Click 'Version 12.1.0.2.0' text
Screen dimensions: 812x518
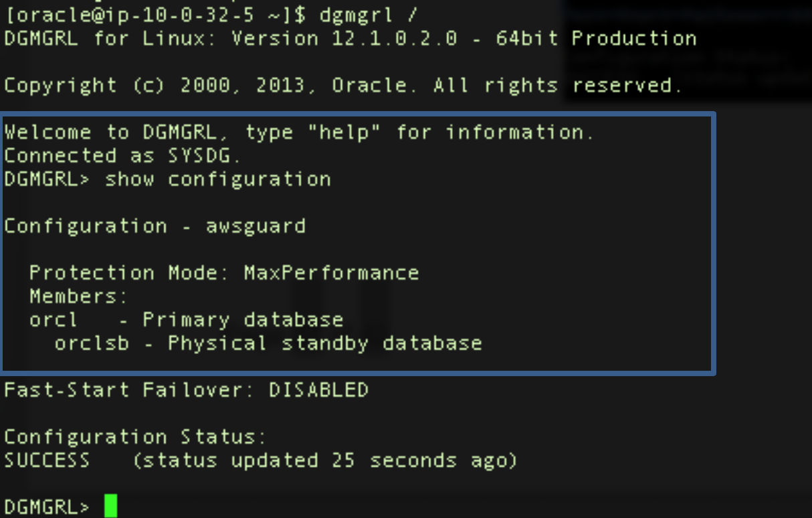[344, 38]
